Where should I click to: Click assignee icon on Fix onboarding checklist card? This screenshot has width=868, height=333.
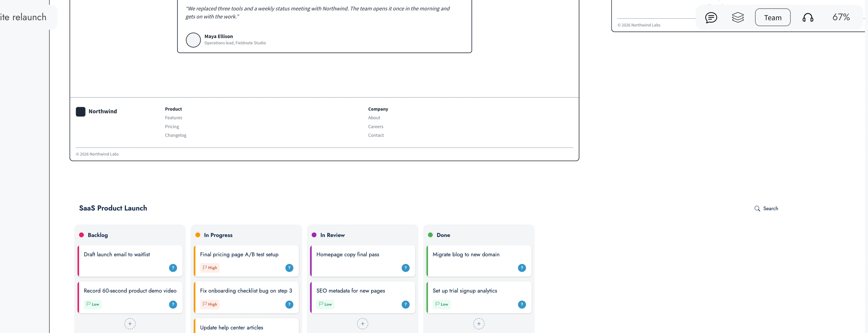pyautogui.click(x=289, y=304)
